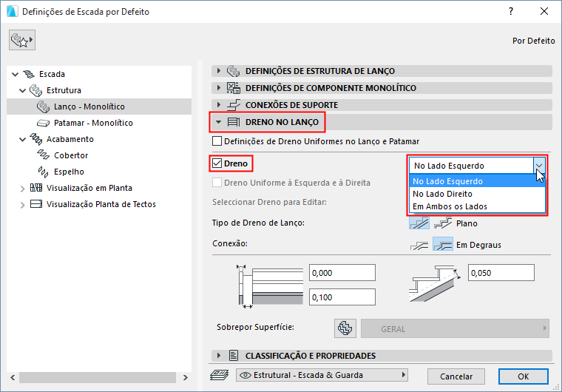Select the Estrutura tree item
The image size is (562, 392).
point(64,90)
